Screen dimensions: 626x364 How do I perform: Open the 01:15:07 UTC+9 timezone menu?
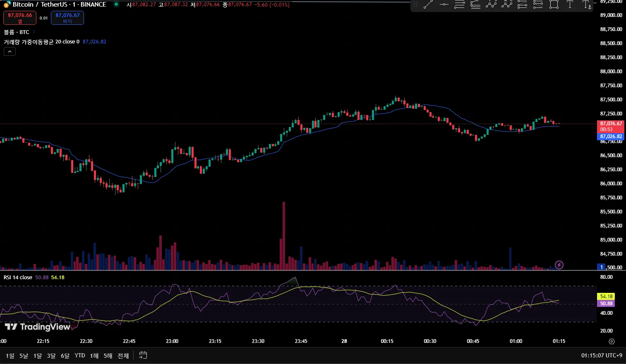602,355
